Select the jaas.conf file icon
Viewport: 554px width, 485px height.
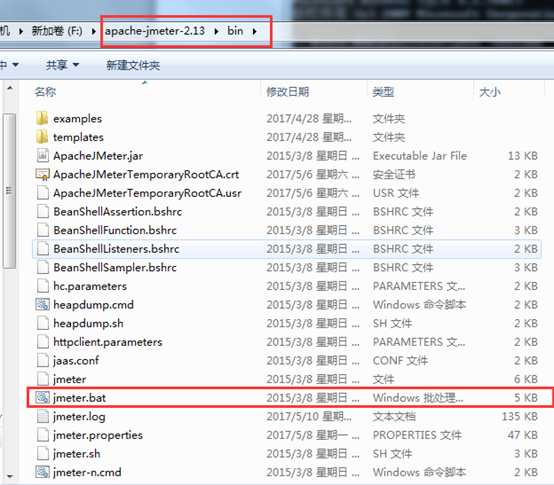(43, 361)
